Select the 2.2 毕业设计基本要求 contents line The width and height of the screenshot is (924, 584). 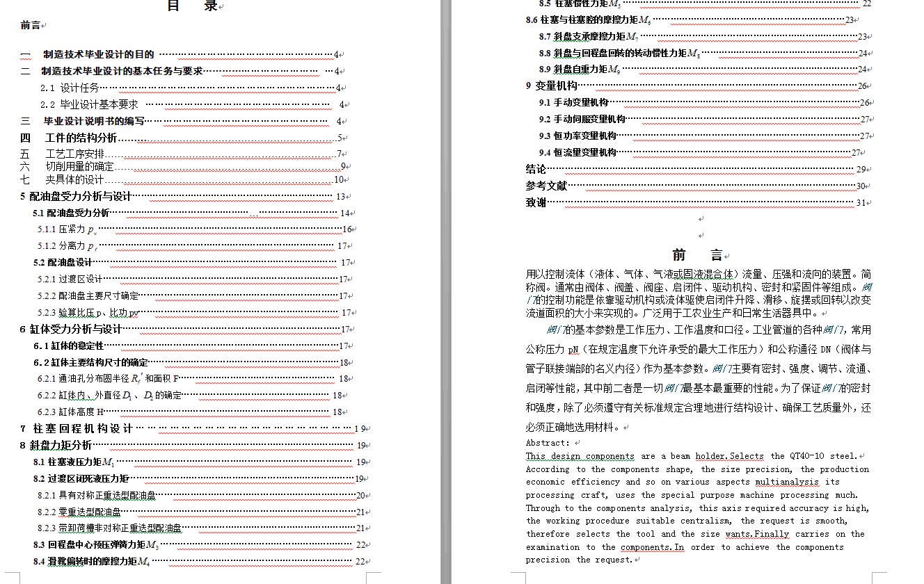pyautogui.click(x=193, y=104)
